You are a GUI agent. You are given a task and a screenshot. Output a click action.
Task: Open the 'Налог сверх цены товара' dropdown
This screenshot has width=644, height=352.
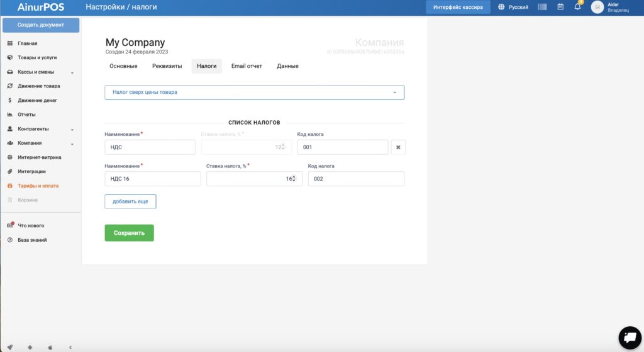(254, 92)
